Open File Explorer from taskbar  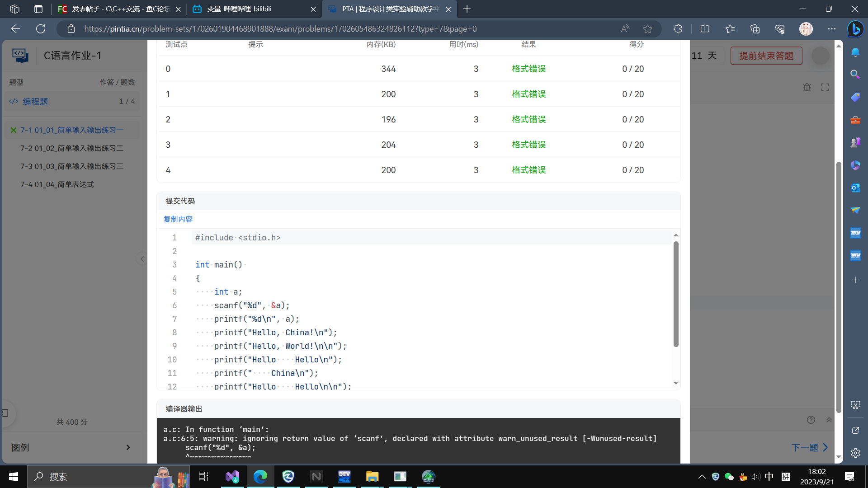[x=372, y=477]
